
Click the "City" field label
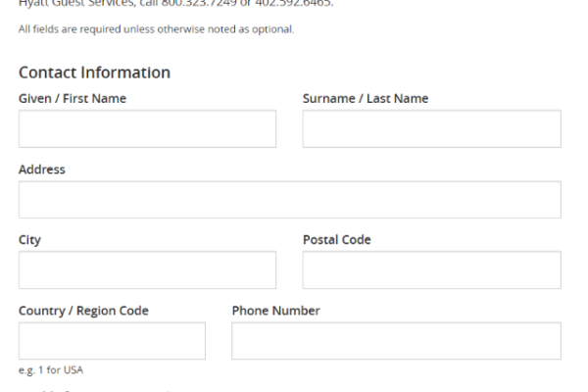[x=29, y=240]
